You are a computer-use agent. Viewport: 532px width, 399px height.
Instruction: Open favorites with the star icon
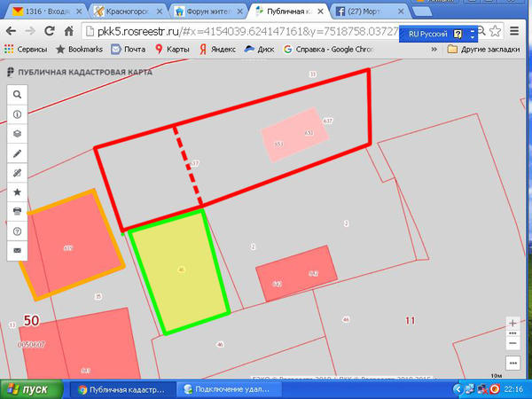click(x=17, y=192)
